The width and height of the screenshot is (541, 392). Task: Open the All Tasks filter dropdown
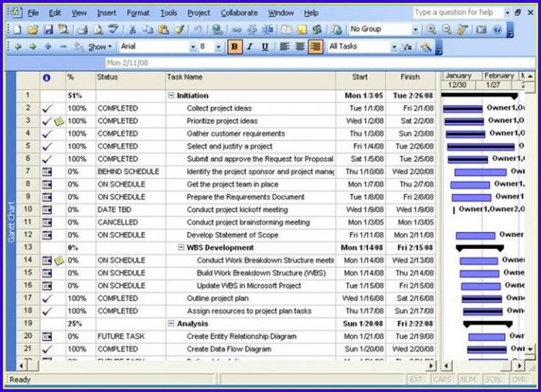point(393,47)
